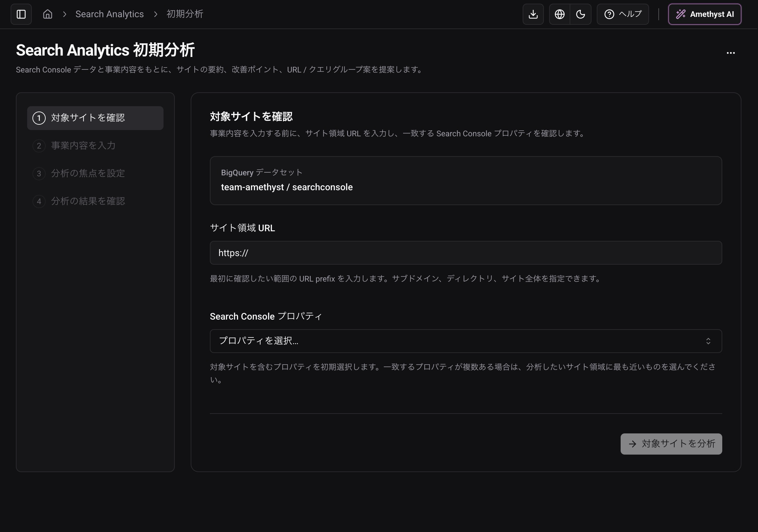Select step 2 事業内容を入力
This screenshot has height=532, width=758.
click(x=95, y=146)
